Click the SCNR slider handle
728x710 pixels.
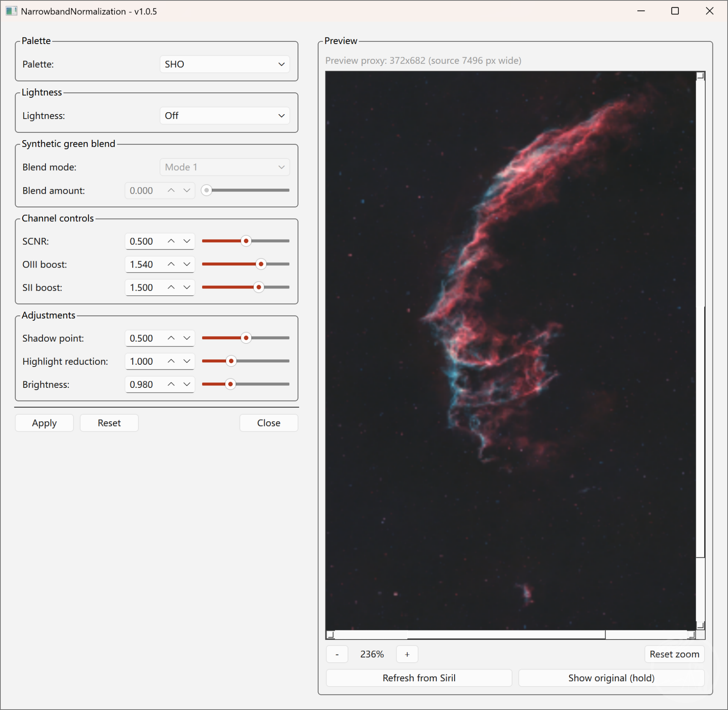(246, 241)
